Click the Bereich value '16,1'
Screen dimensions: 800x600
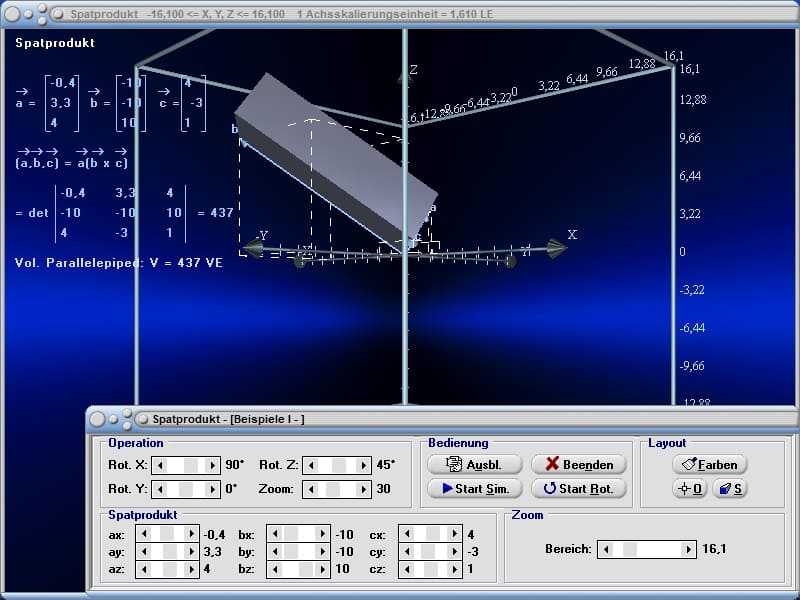point(714,549)
